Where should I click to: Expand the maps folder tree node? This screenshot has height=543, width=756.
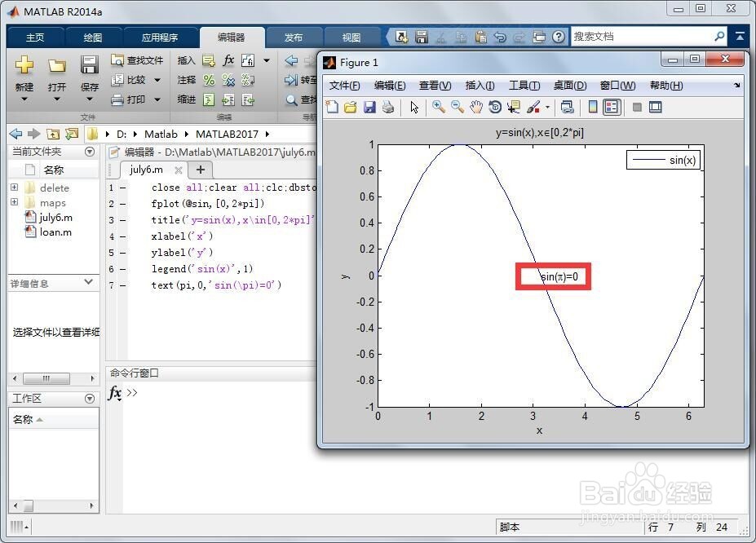pyautogui.click(x=15, y=202)
